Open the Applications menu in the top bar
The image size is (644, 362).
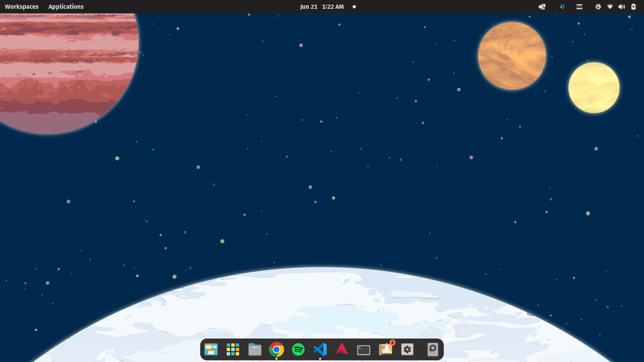pyautogui.click(x=66, y=7)
